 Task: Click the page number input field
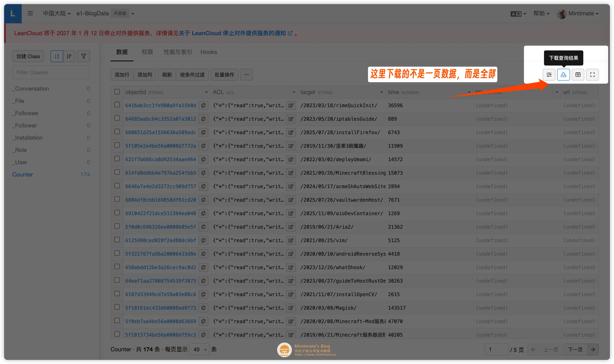[x=497, y=349]
